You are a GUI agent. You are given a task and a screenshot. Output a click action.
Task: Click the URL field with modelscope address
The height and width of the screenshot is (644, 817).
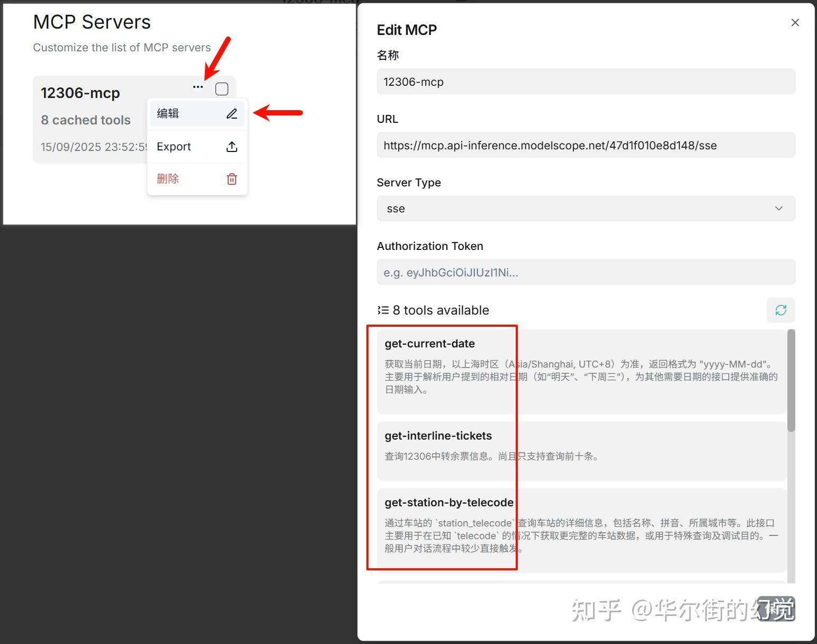[x=585, y=145]
